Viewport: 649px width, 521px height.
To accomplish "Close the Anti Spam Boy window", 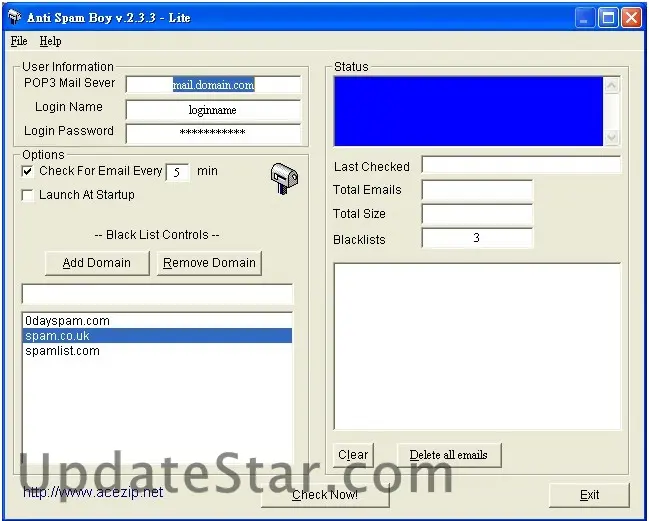I will [x=632, y=18].
